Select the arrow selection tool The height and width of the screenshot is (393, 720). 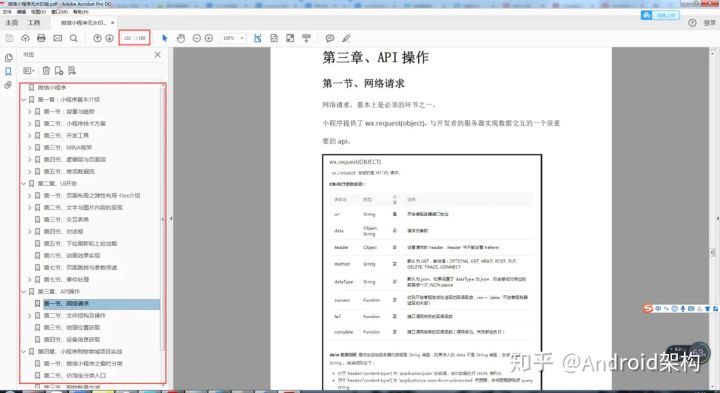tap(165, 38)
